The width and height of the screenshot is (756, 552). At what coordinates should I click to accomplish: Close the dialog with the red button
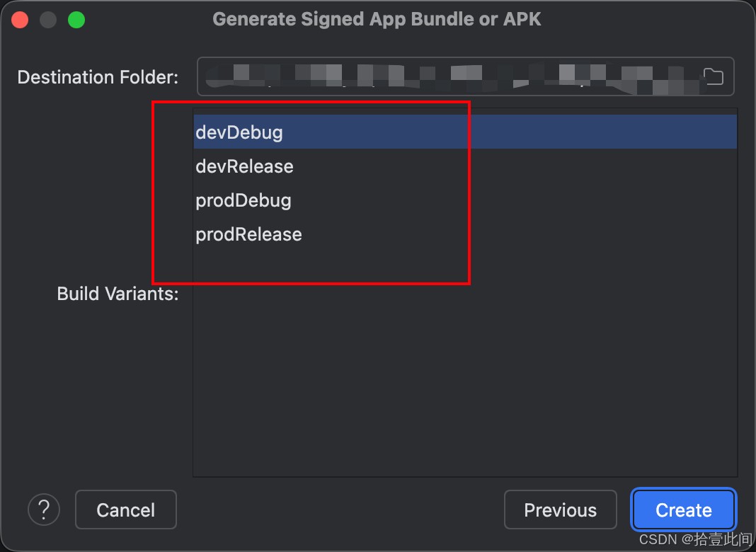(x=20, y=20)
